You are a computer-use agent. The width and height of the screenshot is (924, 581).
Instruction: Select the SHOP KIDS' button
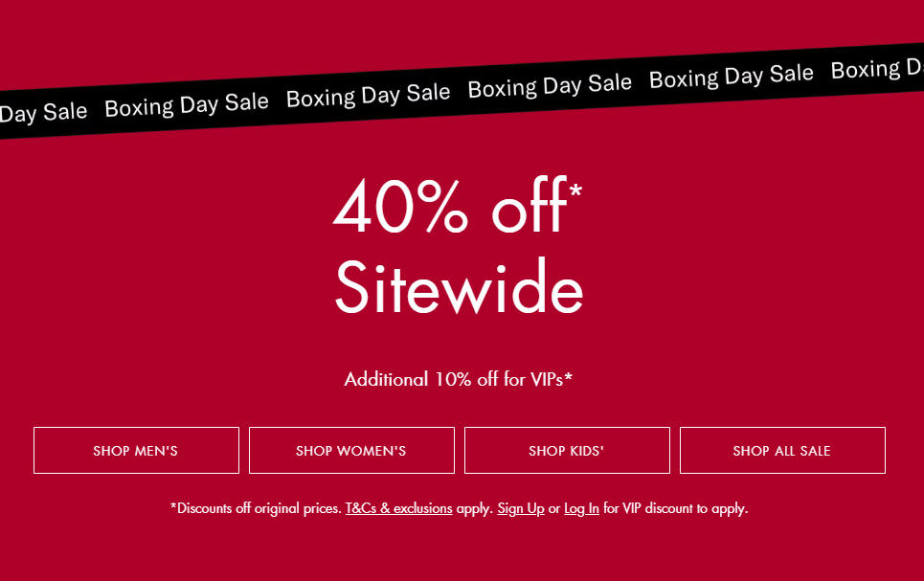pos(567,451)
